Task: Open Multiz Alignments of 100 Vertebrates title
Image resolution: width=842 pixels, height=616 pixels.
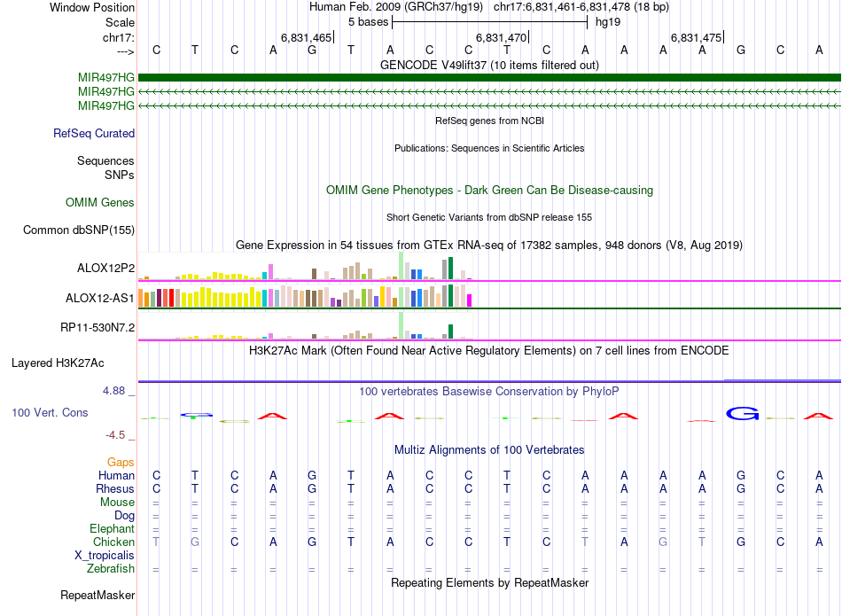Action: [x=489, y=450]
